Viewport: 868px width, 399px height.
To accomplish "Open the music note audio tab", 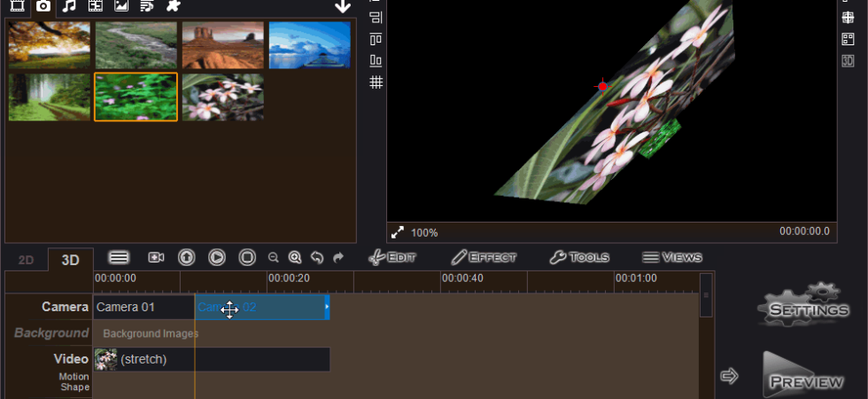I will point(69,6).
